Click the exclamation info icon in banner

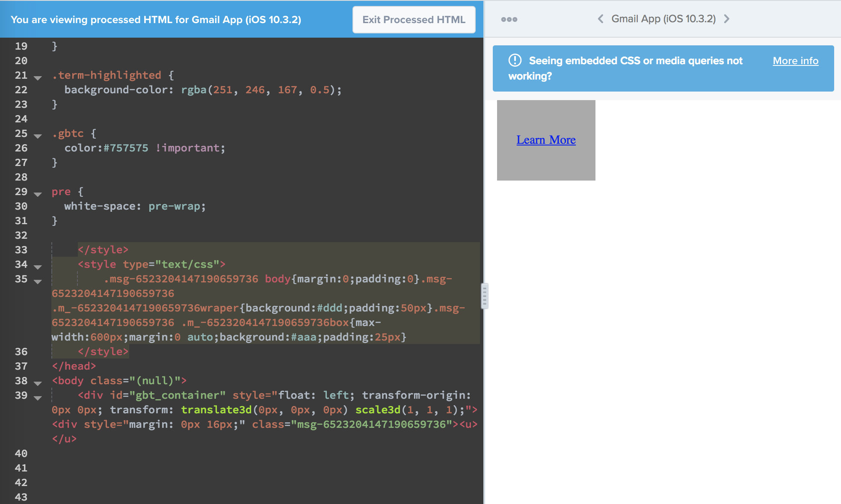[x=515, y=60]
